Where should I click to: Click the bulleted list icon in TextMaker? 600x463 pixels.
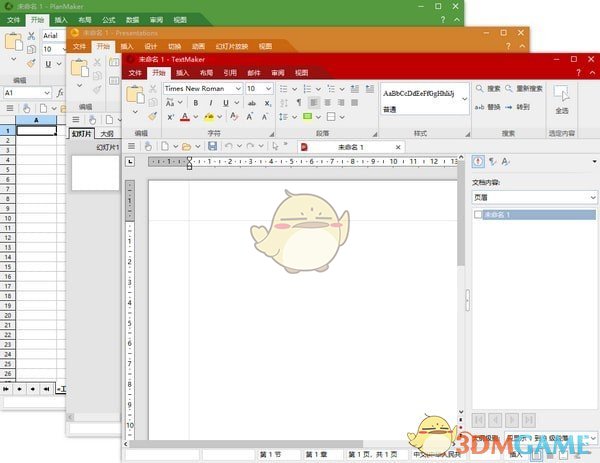pyautogui.click(x=284, y=89)
